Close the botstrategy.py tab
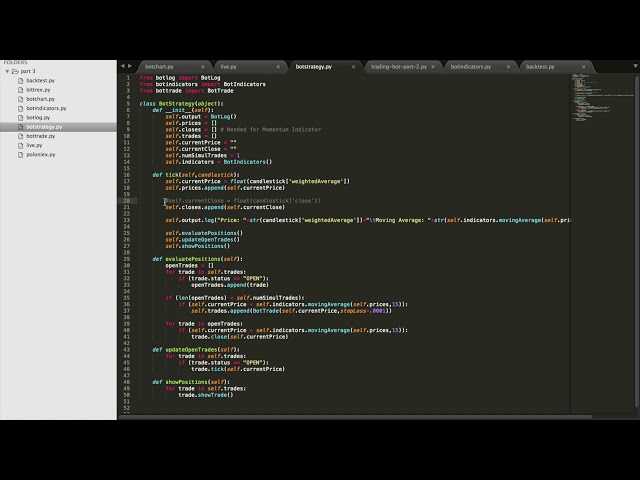This screenshot has height=480, width=640. pos(353,67)
